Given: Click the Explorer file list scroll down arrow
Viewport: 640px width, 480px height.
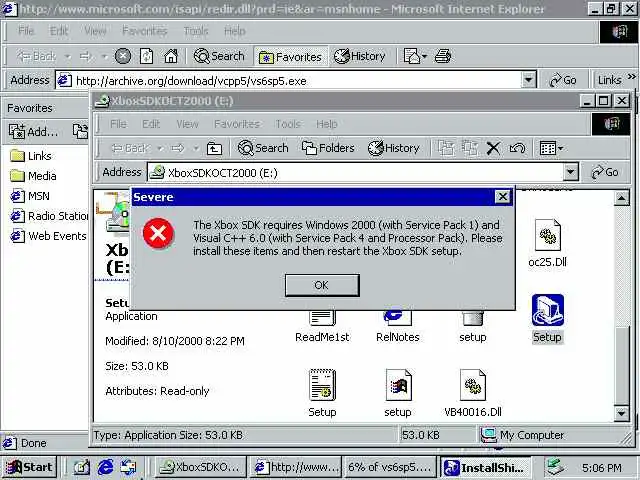Looking at the screenshot, I should tap(621, 413).
